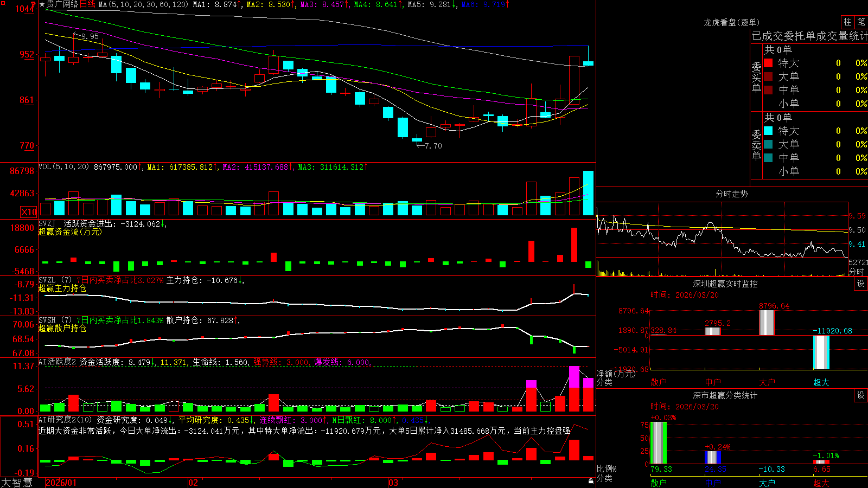
Task: Click the red 特大 buy-order color swatch
Action: (x=768, y=63)
